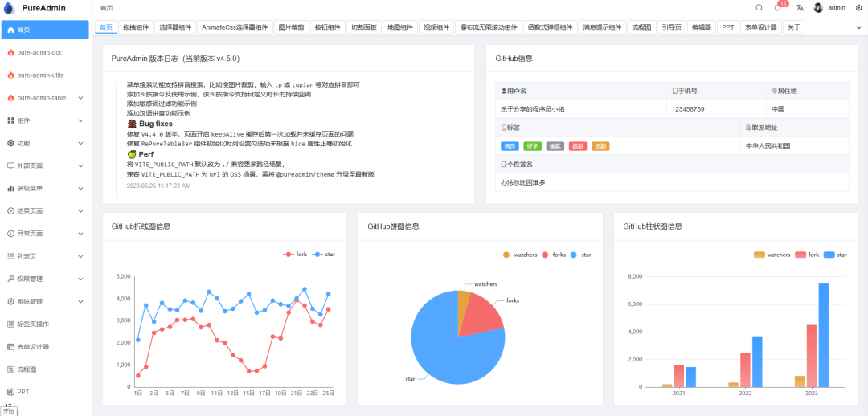Switch to the 图片裁剪 tab
This screenshot has height=416, width=868.
291,27
